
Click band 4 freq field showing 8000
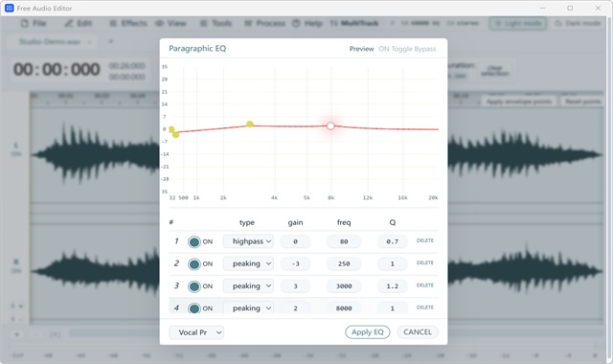[344, 308]
